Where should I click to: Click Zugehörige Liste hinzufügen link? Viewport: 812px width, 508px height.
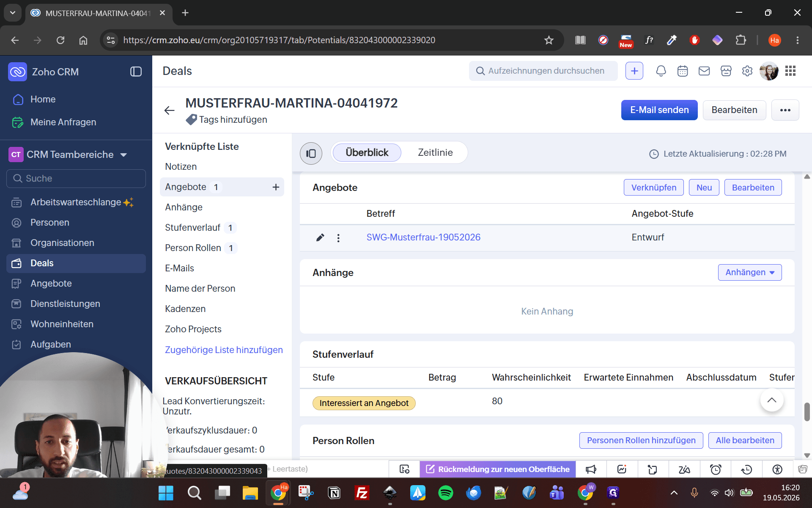[x=224, y=350]
